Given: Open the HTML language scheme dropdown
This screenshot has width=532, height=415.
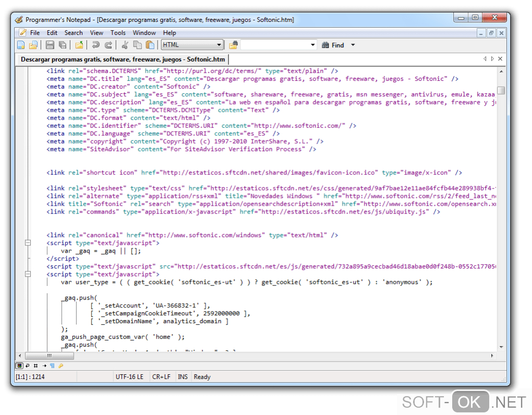Looking at the screenshot, I should pyautogui.click(x=220, y=45).
